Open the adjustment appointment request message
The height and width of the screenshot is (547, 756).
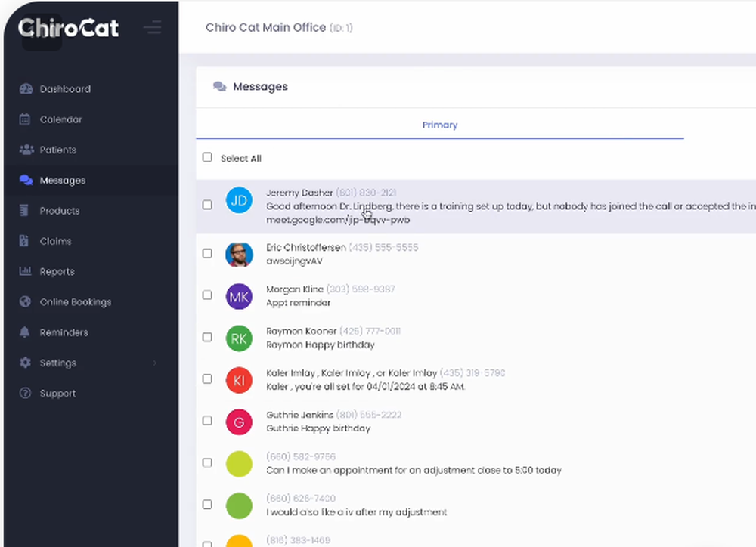tap(414, 470)
